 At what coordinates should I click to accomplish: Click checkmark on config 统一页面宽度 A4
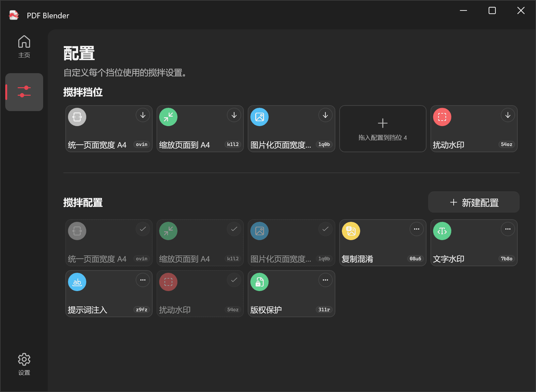[143, 229]
